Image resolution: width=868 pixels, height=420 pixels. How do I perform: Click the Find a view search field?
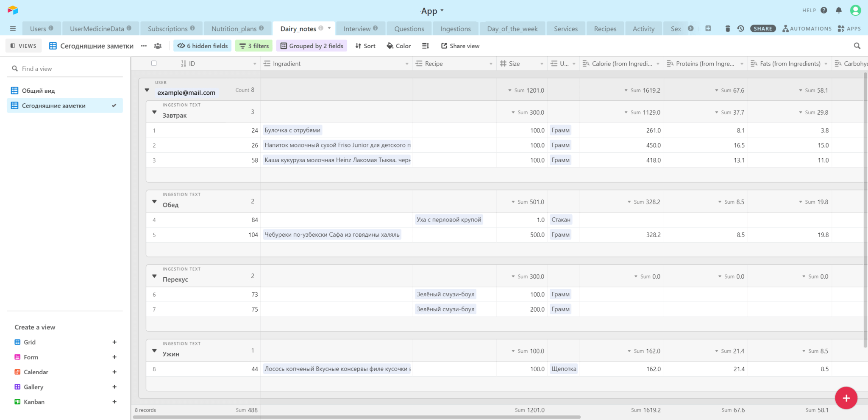[68, 69]
